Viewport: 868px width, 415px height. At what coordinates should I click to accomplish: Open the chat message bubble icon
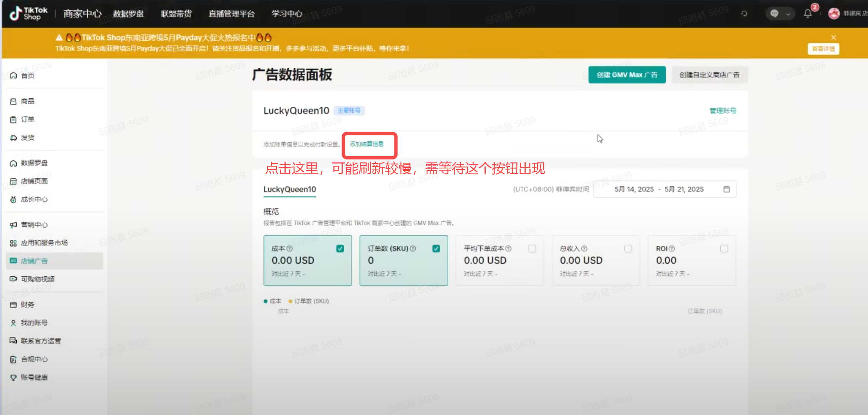774,14
